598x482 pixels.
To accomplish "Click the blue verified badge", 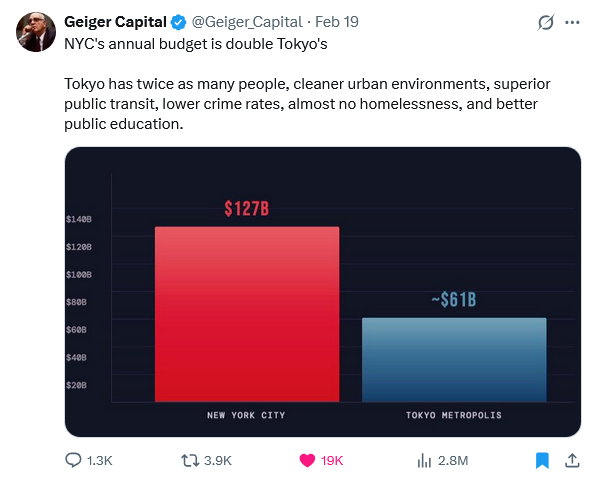I will tap(178, 22).
